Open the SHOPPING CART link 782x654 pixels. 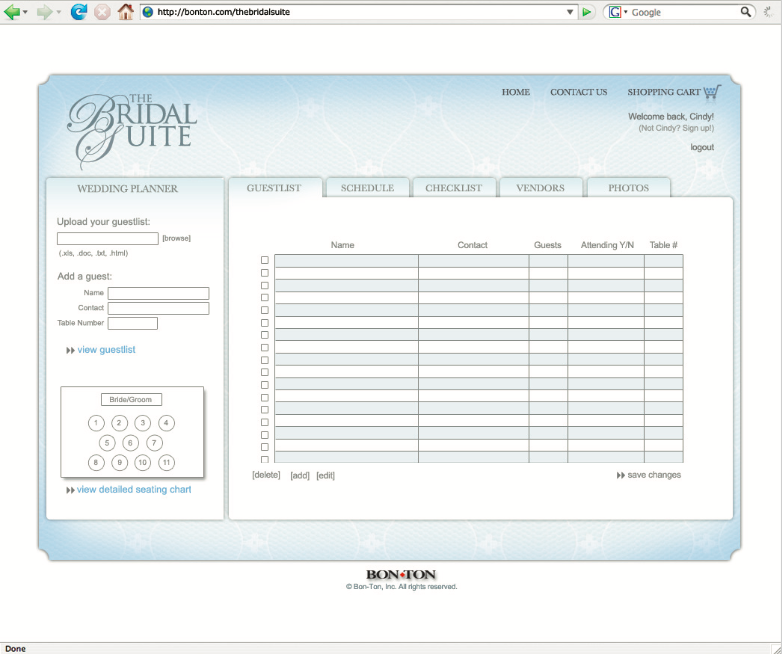[664, 92]
